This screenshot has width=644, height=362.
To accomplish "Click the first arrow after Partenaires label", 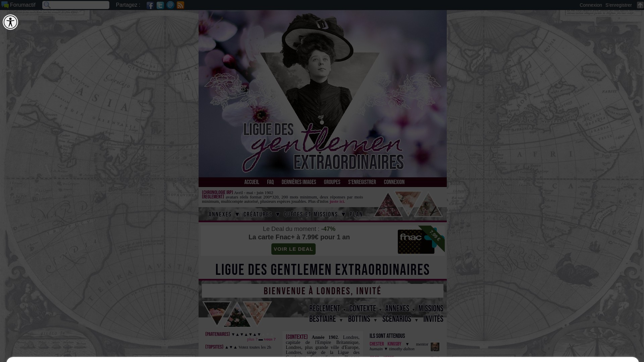I will [x=233, y=335].
